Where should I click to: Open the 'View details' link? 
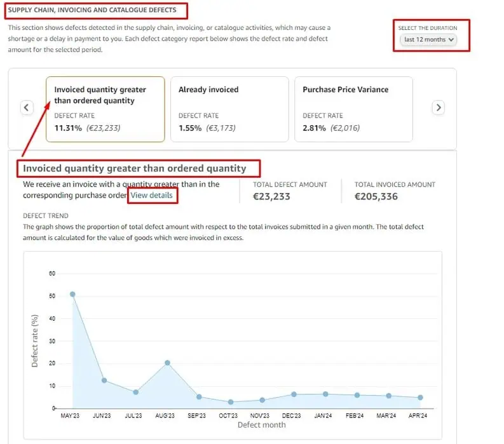coord(151,196)
